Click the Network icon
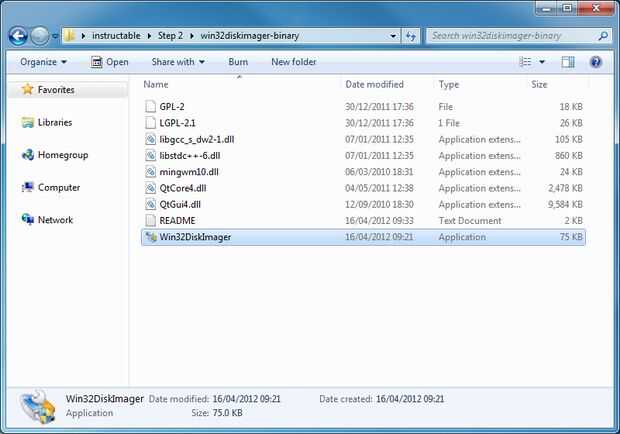The image size is (620, 434). click(28, 219)
